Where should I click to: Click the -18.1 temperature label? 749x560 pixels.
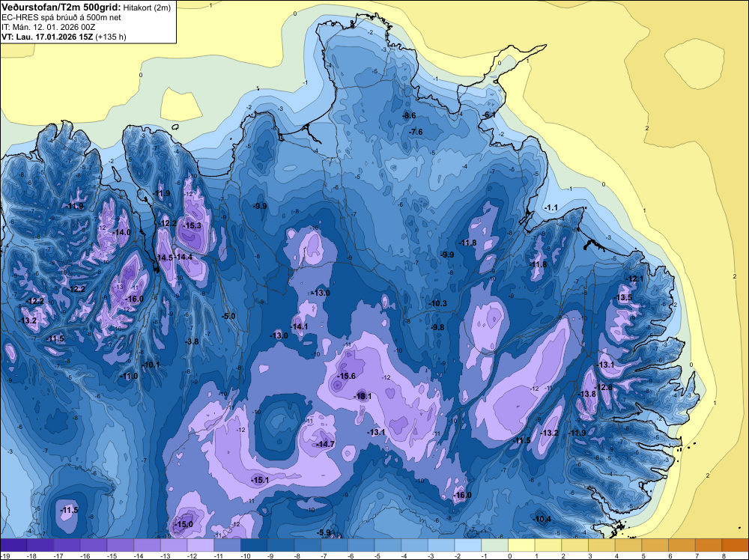click(363, 396)
